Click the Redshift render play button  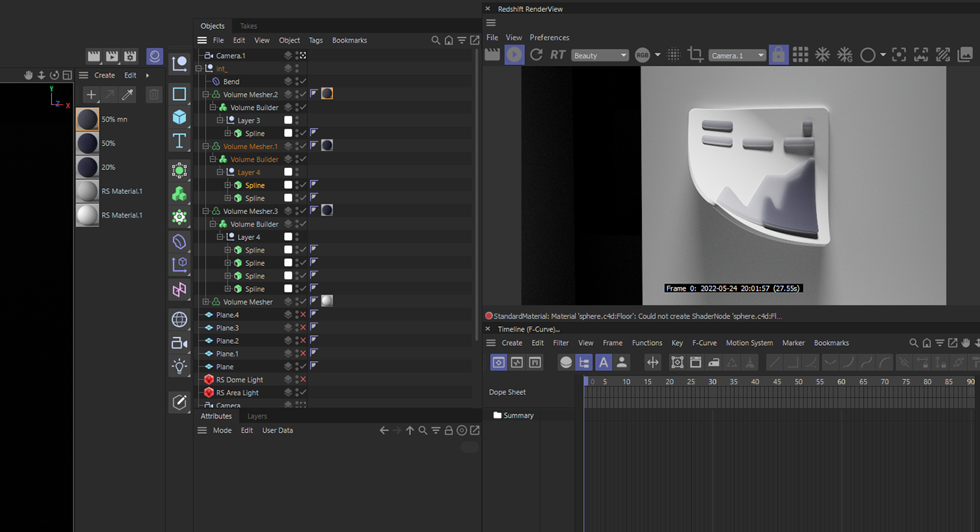[514, 55]
